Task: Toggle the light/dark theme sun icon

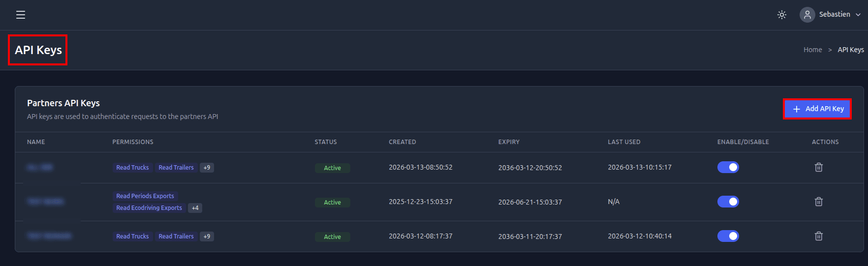Action: (782, 15)
